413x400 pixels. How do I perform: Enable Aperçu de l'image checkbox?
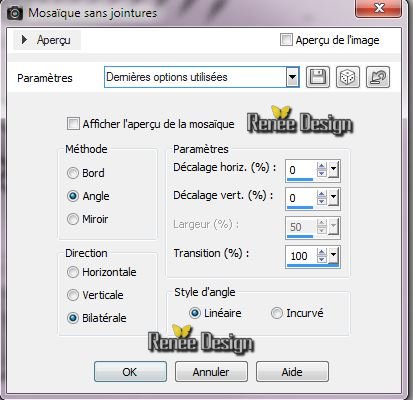[286, 40]
